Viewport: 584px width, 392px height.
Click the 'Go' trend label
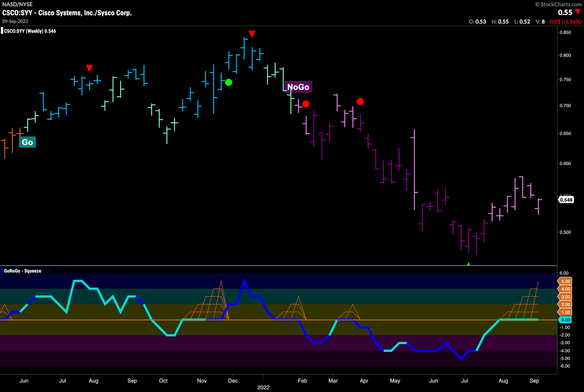coord(27,142)
